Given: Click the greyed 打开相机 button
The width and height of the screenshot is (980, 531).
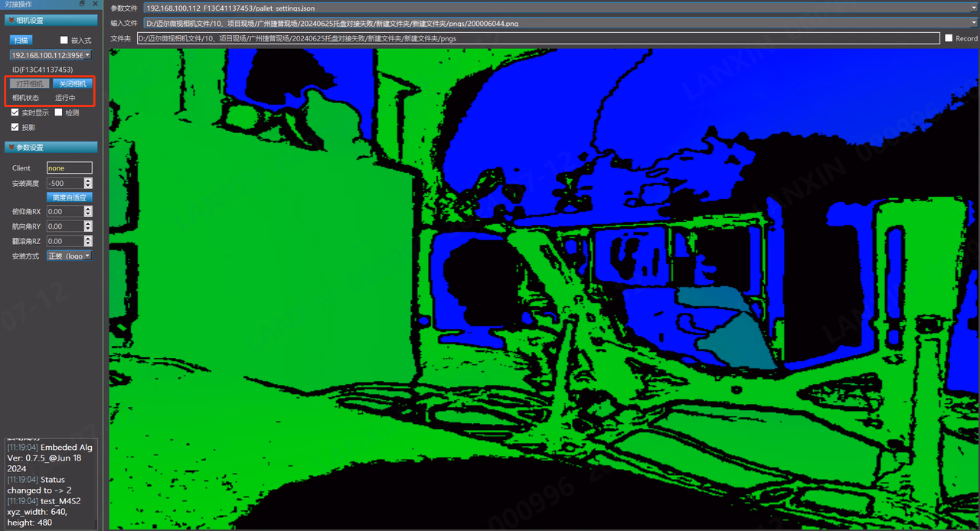Looking at the screenshot, I should click(x=31, y=83).
